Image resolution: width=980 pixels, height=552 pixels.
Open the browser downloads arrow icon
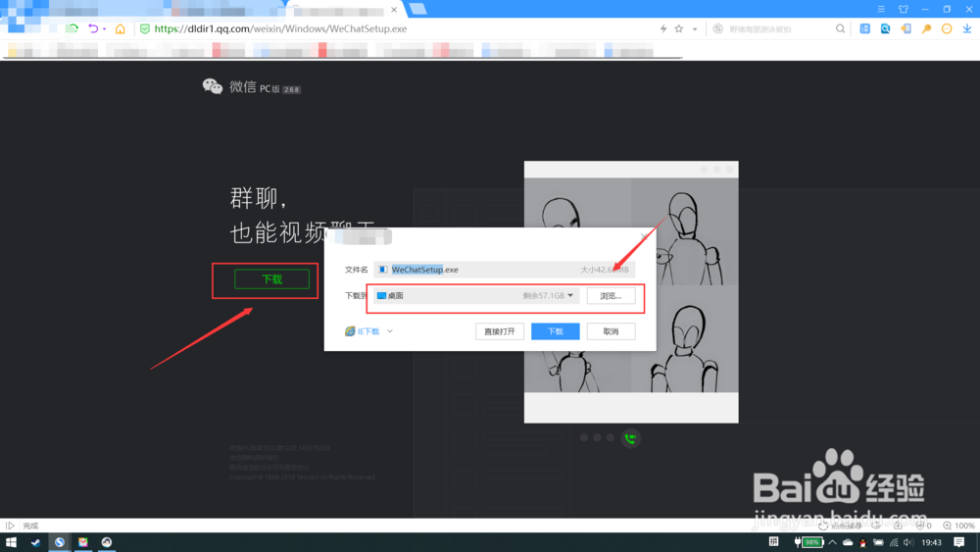click(967, 28)
